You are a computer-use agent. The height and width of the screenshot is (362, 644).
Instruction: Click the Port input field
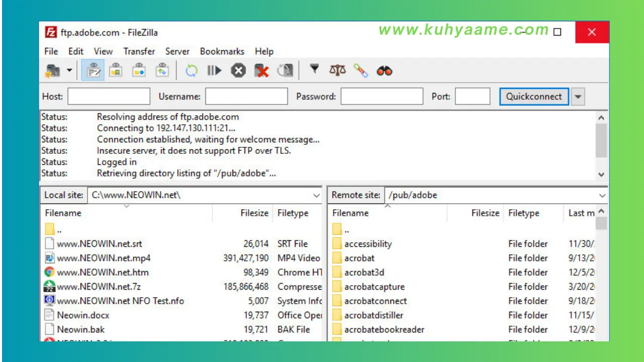point(472,97)
